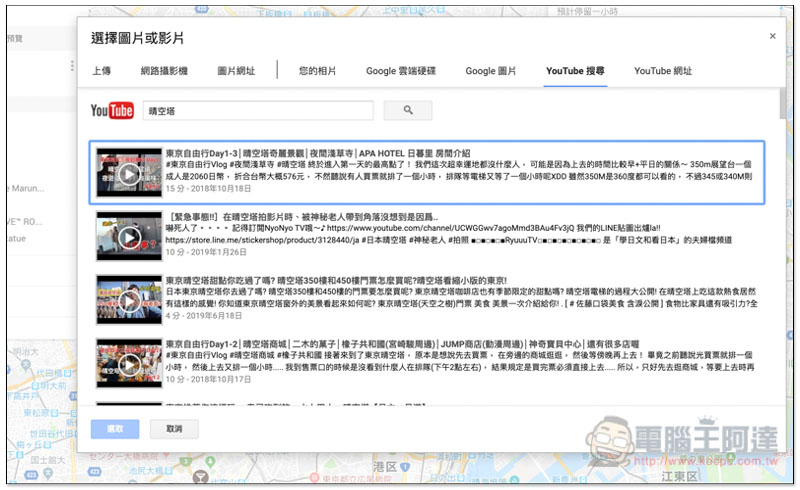The image size is (800, 490).
Task: Select thumbnail of 東京自由行Day1-2 video
Action: pyautogui.click(x=130, y=363)
